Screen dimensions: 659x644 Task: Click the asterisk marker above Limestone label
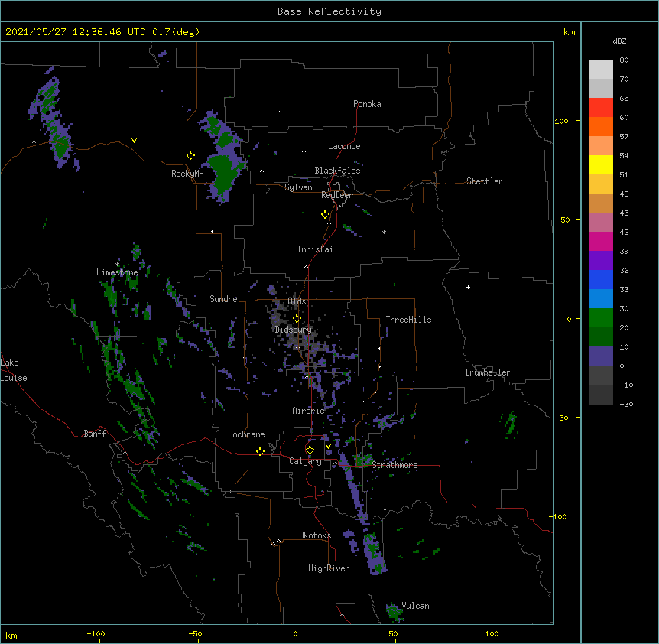click(x=117, y=265)
